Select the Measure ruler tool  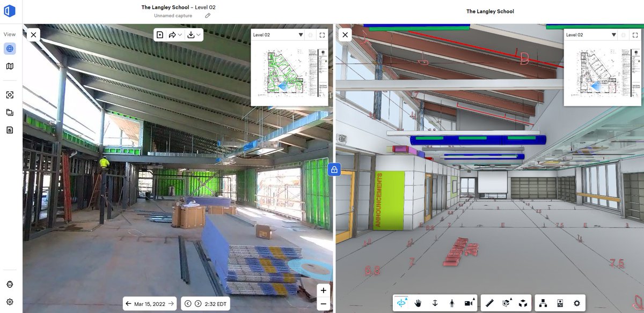pyautogui.click(x=489, y=303)
